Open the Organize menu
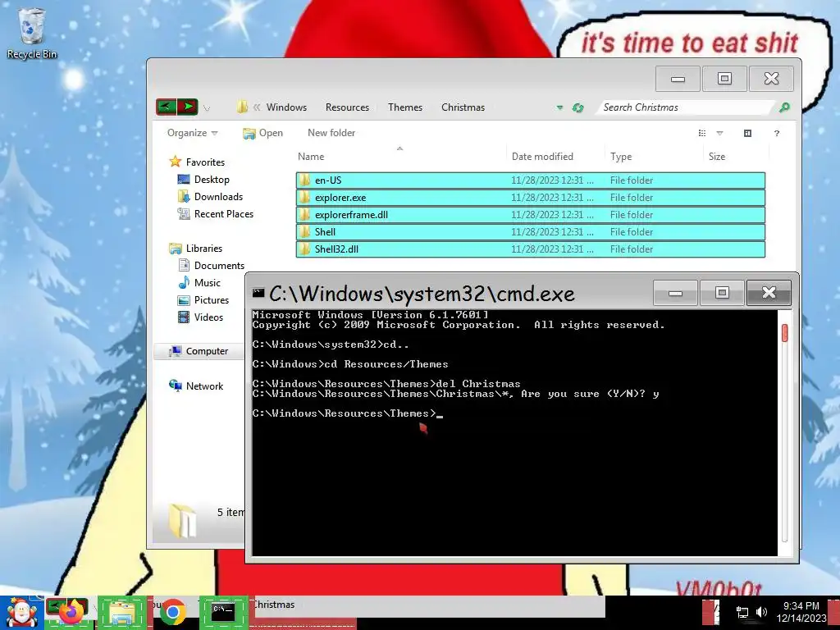Viewport: 840px width, 630px height. 192,133
